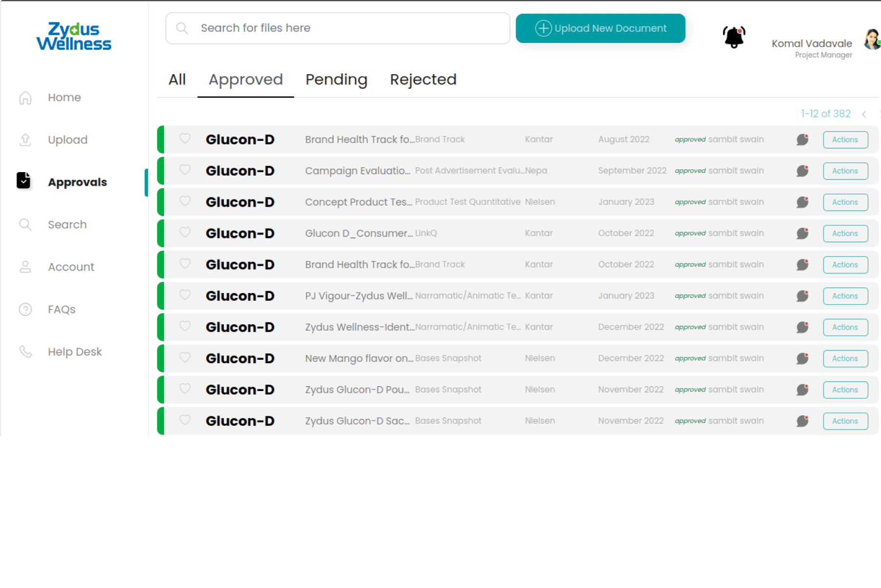Open Actions for August 2022 Brand Health Track

[845, 139]
